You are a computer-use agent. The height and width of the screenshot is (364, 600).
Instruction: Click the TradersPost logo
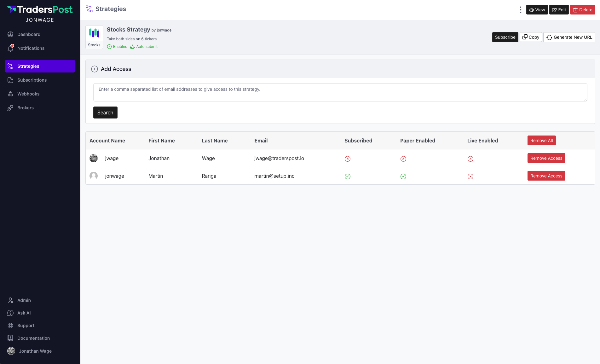(40, 9)
